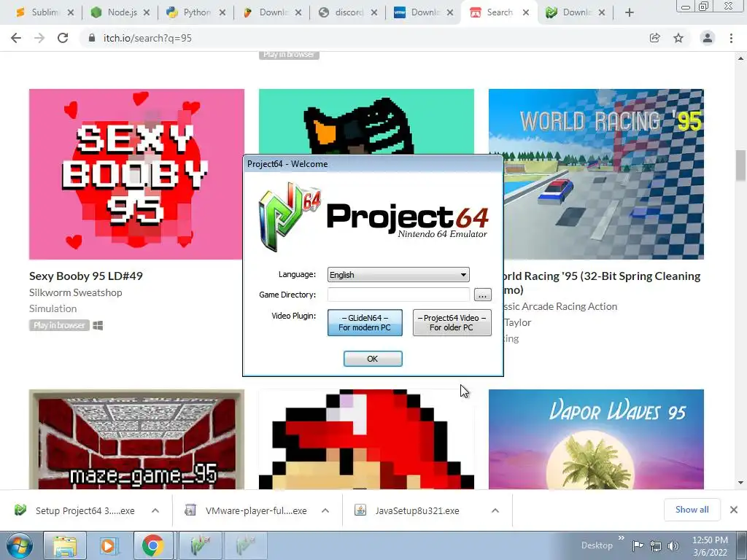This screenshot has width=747, height=560.
Task: Click scrollbar down arrow on page
Action: point(740,483)
